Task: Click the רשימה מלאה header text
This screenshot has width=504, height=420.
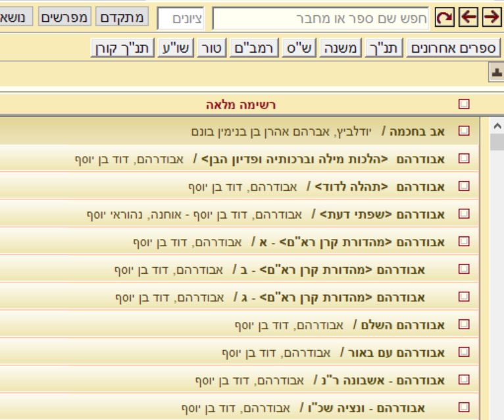Action: (241, 105)
